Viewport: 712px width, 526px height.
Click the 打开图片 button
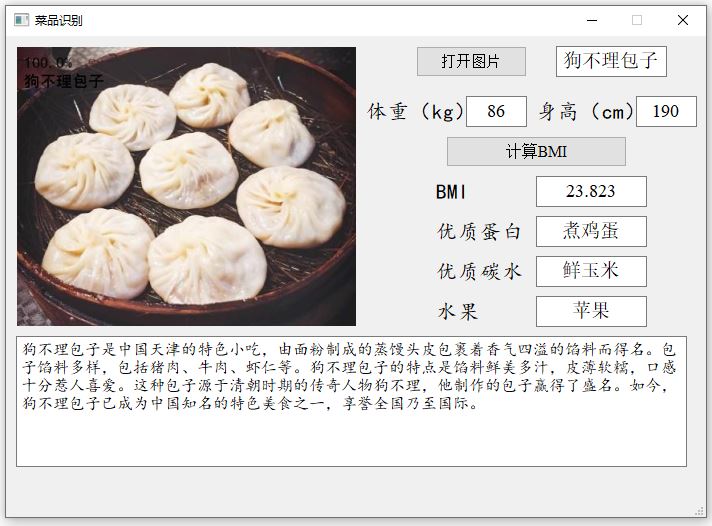(471, 61)
